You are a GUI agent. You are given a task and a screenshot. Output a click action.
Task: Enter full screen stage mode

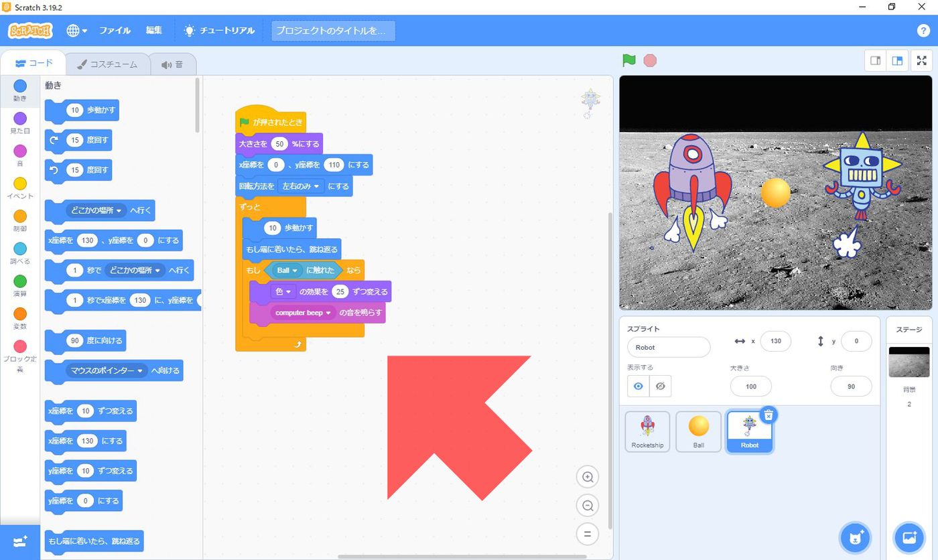click(922, 60)
